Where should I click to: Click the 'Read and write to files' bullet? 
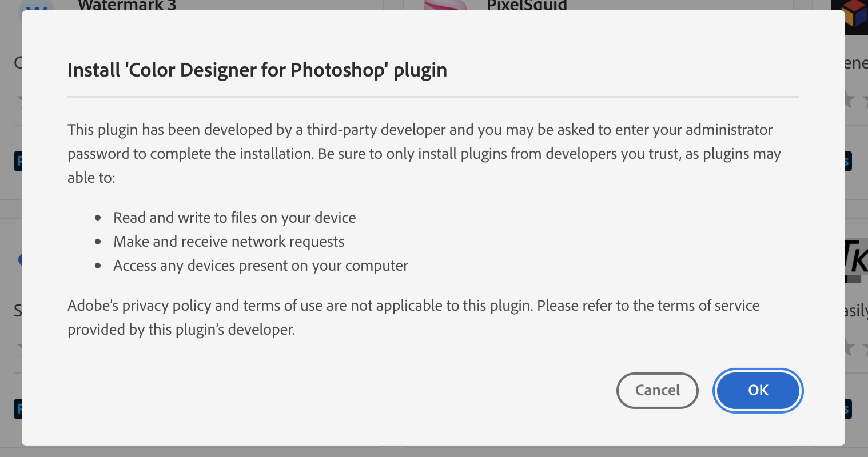[x=234, y=218]
